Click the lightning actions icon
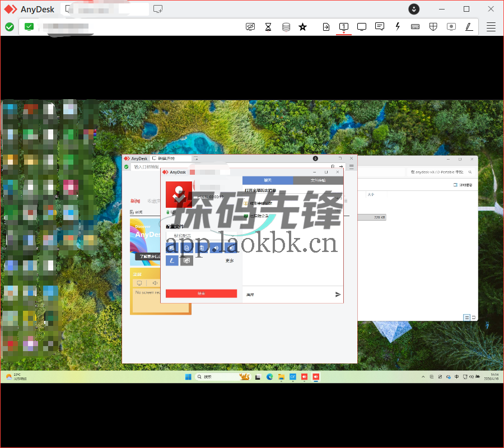 (398, 26)
